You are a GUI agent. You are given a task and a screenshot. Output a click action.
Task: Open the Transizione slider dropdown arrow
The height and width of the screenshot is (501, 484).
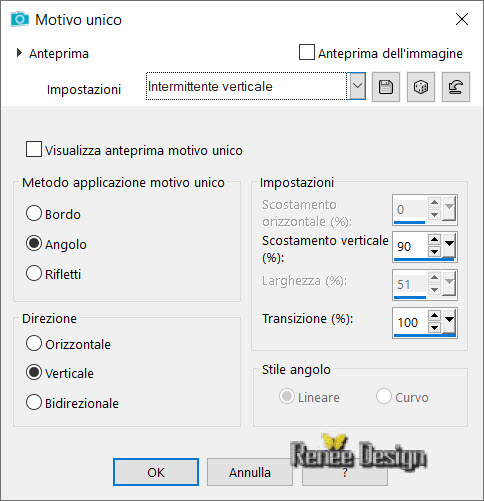click(449, 321)
